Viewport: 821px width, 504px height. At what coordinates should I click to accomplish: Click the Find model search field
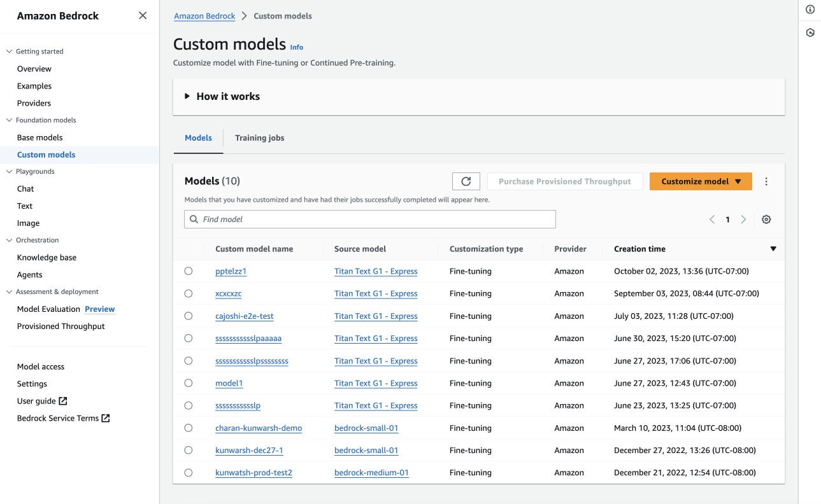click(370, 220)
